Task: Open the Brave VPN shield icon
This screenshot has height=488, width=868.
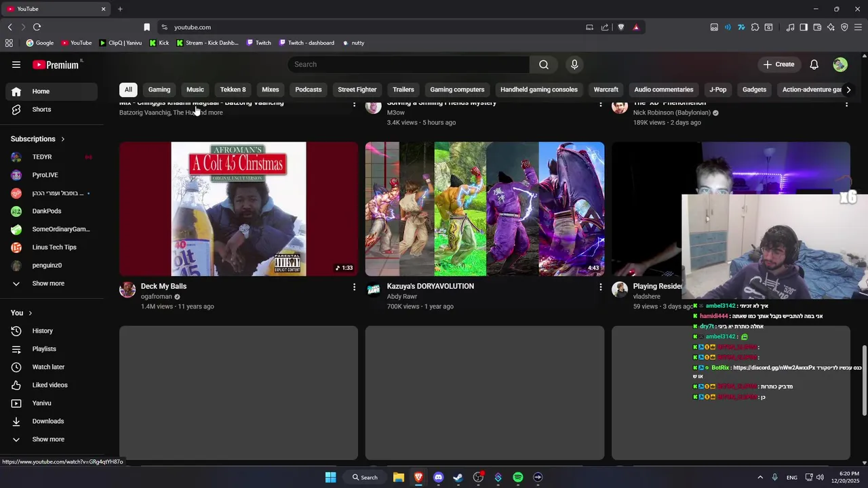Action: coord(844,27)
